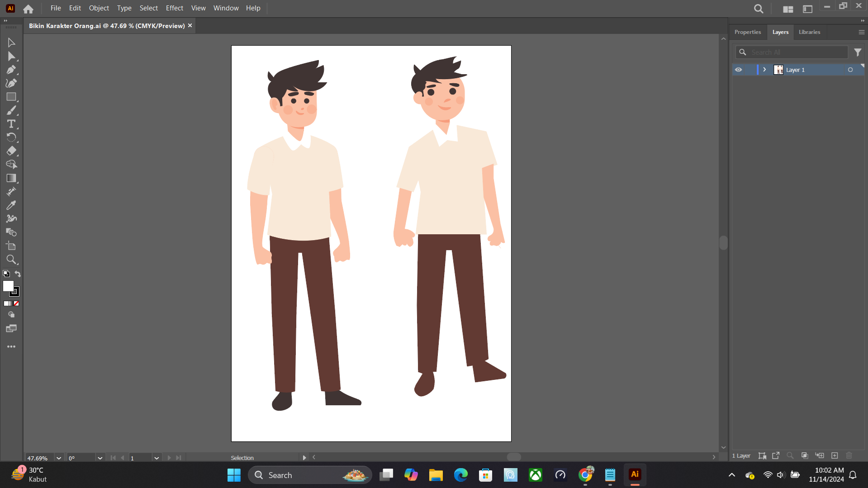Viewport: 868px width, 488px height.
Task: Click Default Fill and Stroke icon
Action: [6, 274]
